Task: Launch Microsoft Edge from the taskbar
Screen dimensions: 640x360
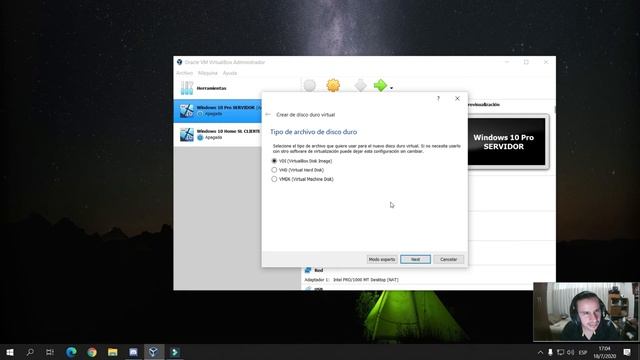Action: [71, 352]
